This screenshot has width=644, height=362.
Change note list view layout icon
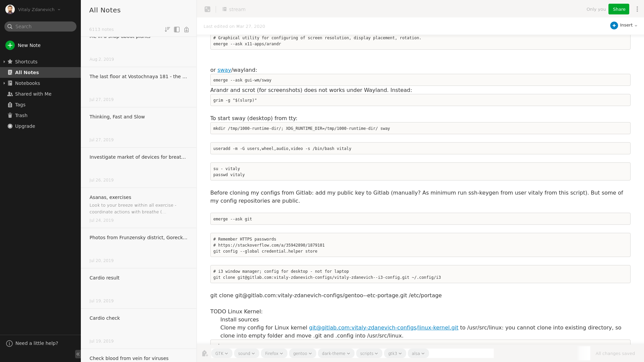tap(177, 30)
